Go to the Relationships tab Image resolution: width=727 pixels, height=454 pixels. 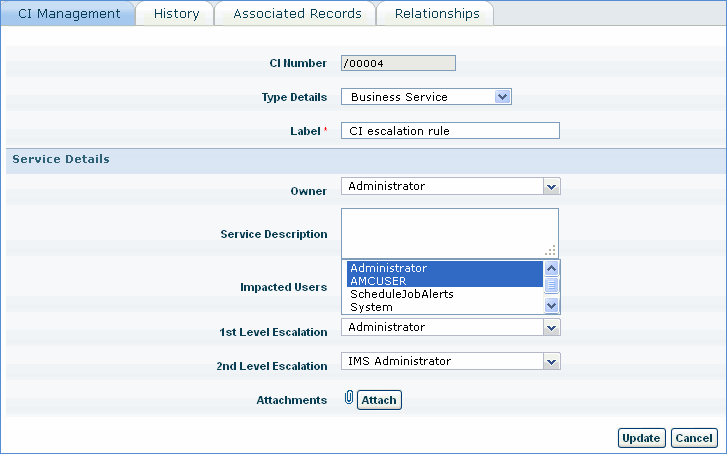pos(436,14)
